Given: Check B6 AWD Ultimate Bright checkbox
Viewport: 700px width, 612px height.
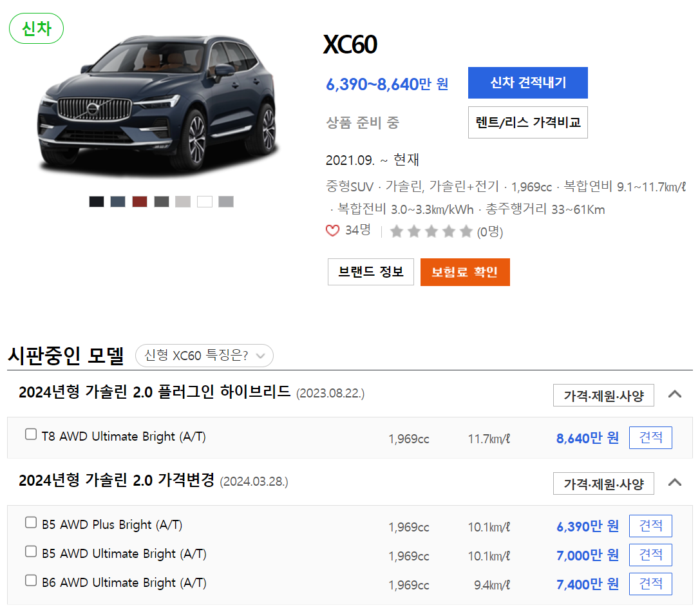Looking at the screenshot, I should (31, 580).
